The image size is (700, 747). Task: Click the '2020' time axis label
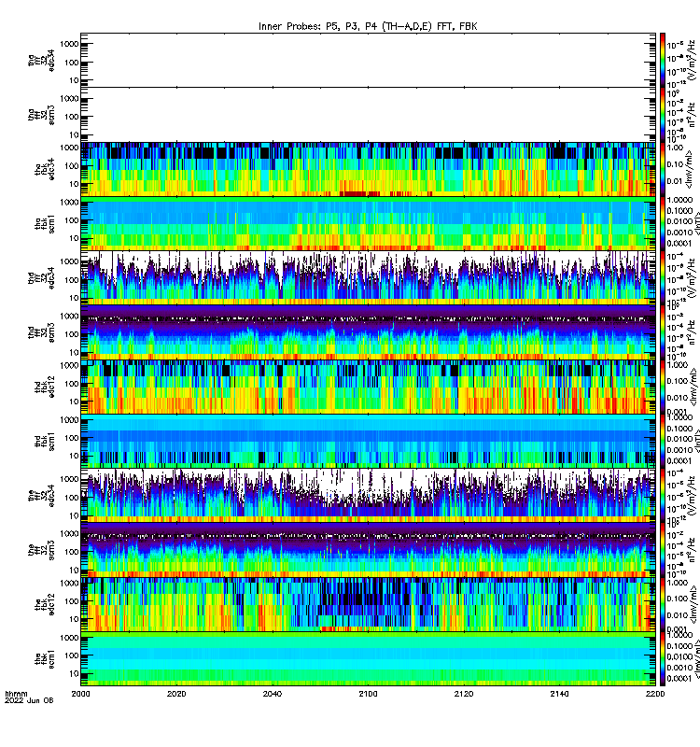point(176,694)
